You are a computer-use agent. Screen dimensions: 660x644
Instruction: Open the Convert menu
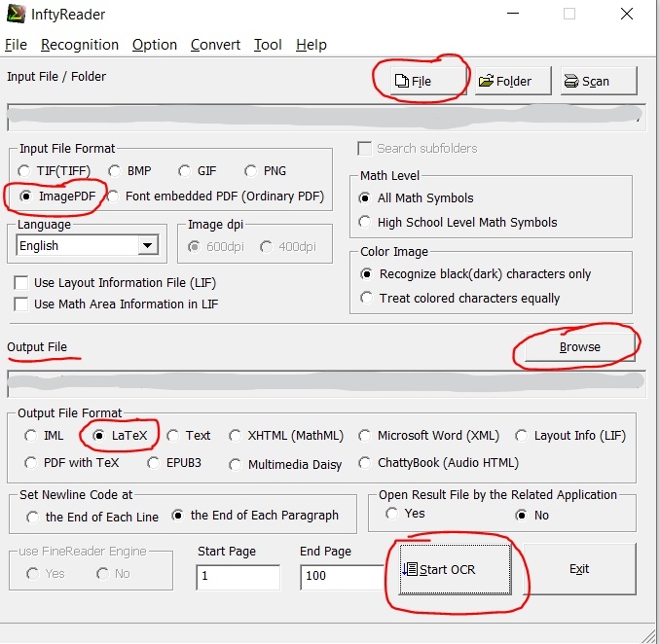pyautogui.click(x=215, y=45)
